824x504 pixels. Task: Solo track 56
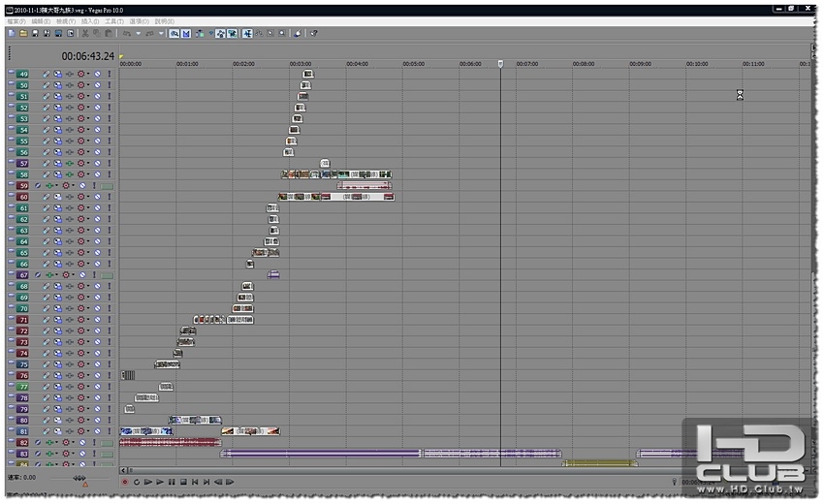110,152
